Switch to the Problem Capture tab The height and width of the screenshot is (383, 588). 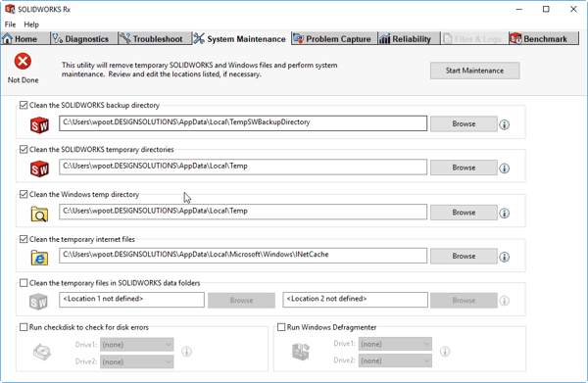(334, 38)
